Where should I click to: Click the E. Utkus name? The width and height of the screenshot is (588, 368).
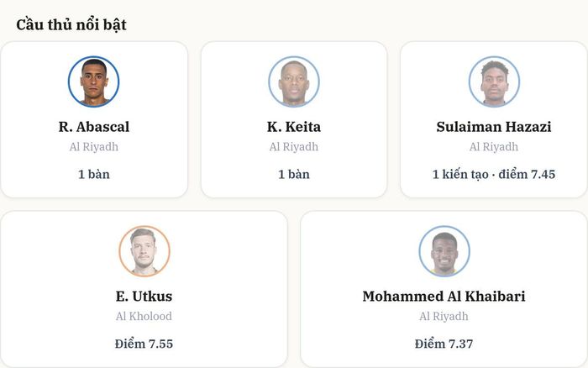pyautogui.click(x=144, y=297)
